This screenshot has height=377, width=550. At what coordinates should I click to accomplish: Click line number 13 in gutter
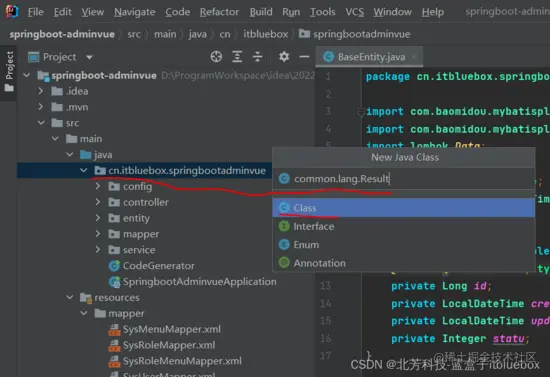click(325, 286)
